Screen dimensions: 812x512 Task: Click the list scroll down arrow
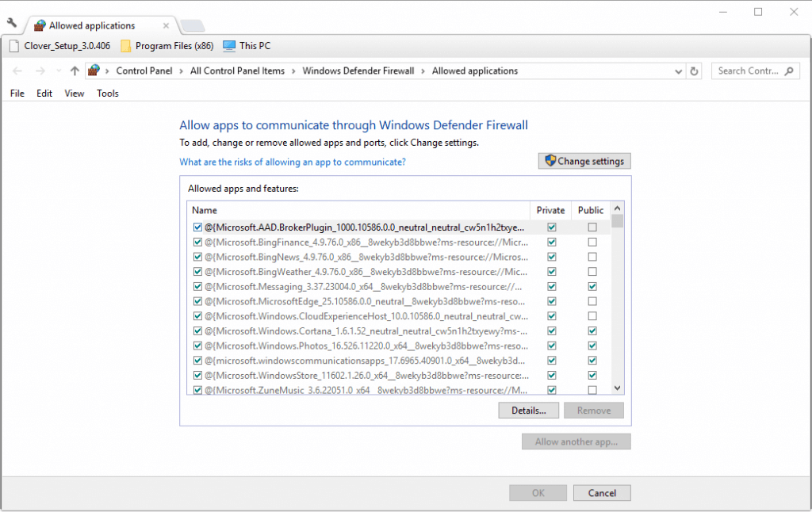click(x=617, y=388)
